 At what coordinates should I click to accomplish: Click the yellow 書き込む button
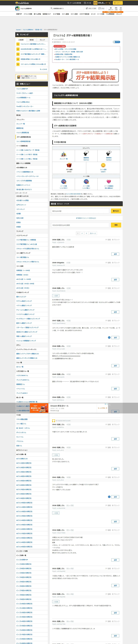pos(116,211)
